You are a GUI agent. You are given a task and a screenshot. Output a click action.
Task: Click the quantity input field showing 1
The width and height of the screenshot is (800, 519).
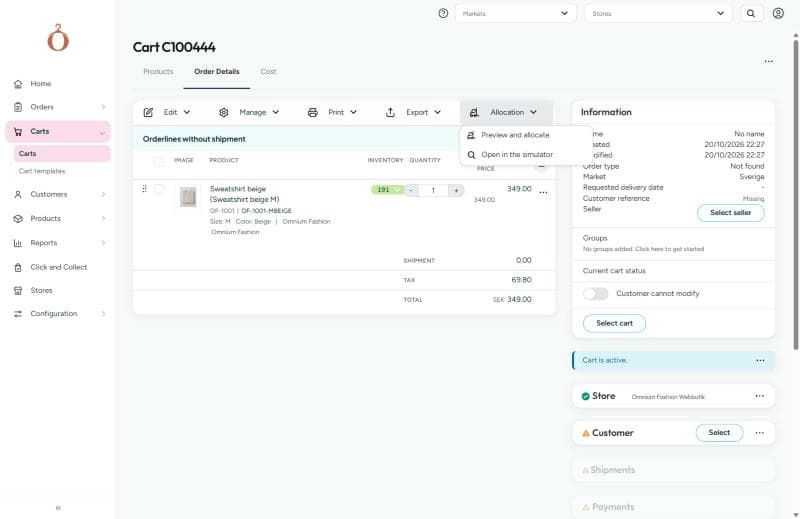point(433,190)
